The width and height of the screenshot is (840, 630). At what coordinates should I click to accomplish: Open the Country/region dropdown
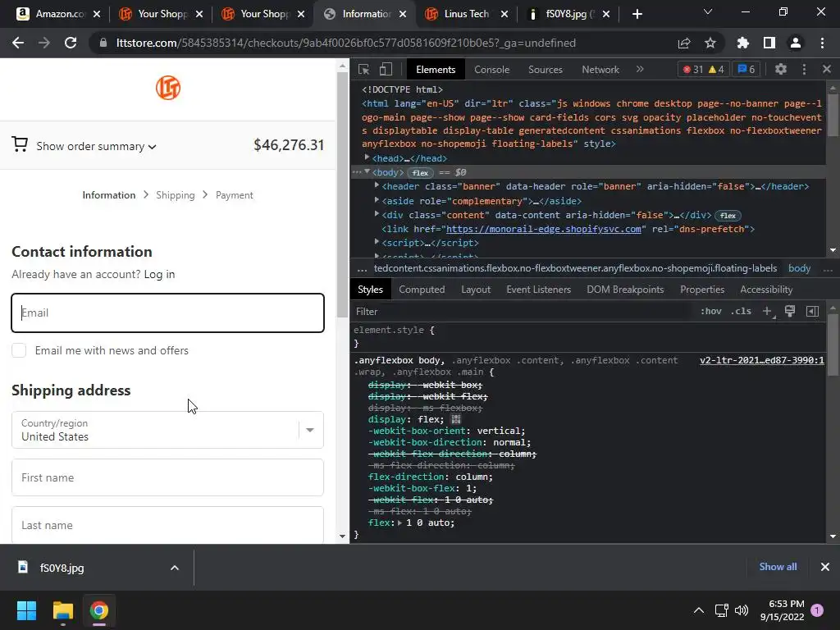coord(167,430)
